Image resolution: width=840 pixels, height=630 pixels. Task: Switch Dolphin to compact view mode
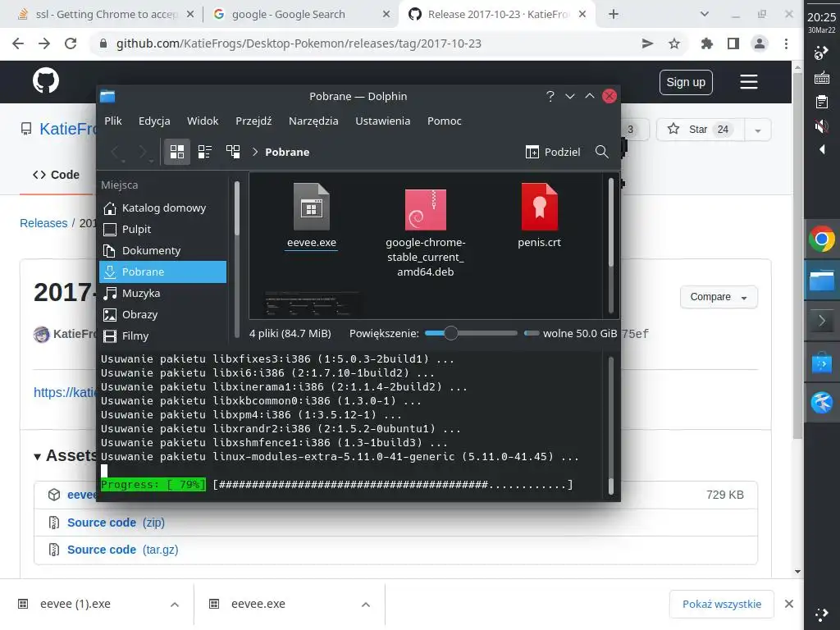coord(204,152)
